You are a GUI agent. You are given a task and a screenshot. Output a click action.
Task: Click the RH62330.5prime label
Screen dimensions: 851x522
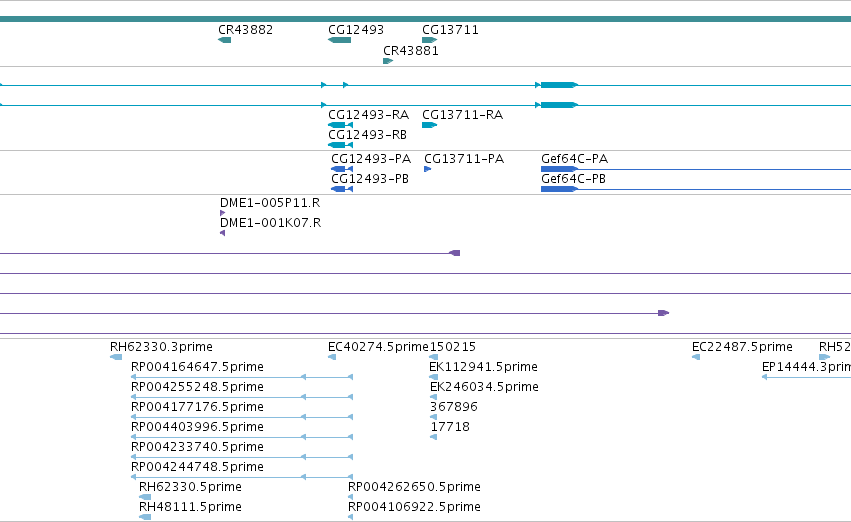(190, 487)
